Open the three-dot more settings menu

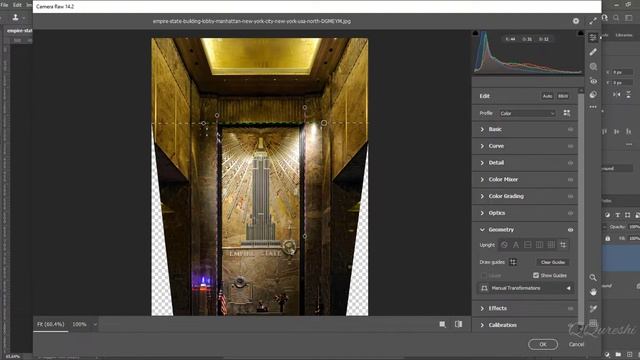[x=593, y=107]
